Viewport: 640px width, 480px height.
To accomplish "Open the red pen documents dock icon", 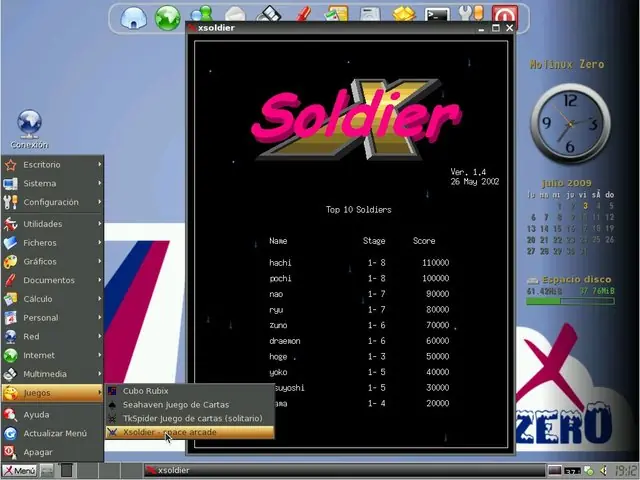I will coord(303,14).
